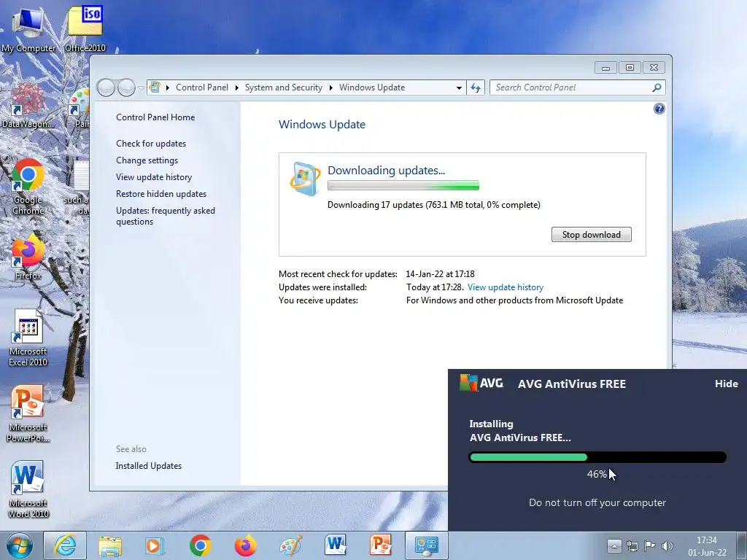This screenshot has height=560, width=747.
Task: Stop the update download
Action: (x=591, y=234)
